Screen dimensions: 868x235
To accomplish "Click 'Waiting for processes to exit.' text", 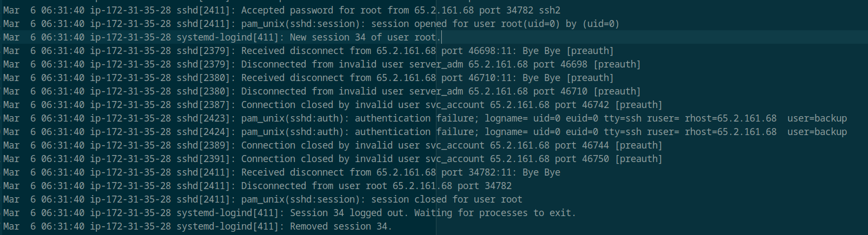I will point(495,213).
